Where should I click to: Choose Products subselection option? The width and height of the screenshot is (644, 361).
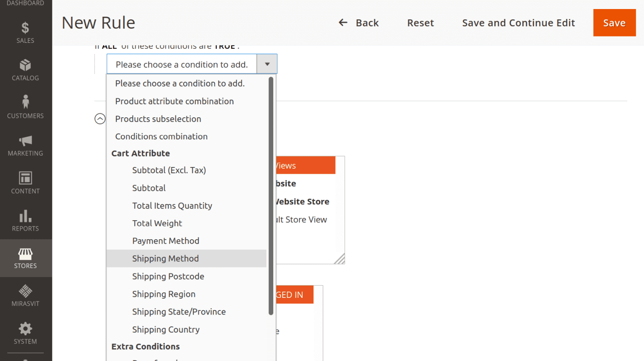[x=187, y=119]
